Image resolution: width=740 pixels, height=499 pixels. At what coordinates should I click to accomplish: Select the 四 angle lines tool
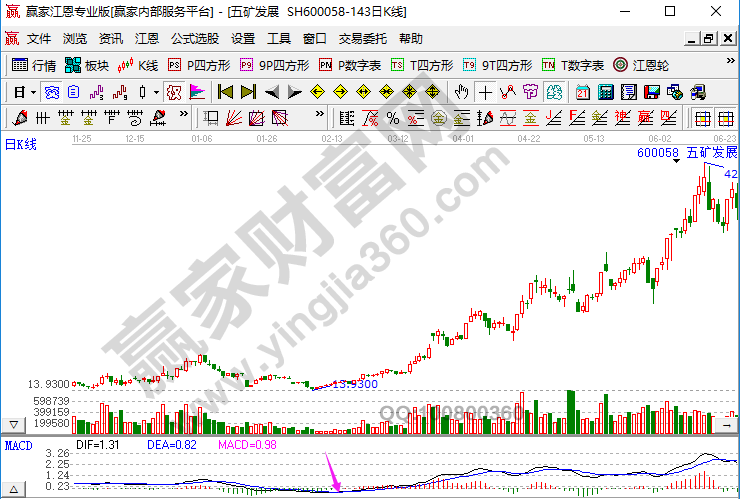tap(669, 118)
